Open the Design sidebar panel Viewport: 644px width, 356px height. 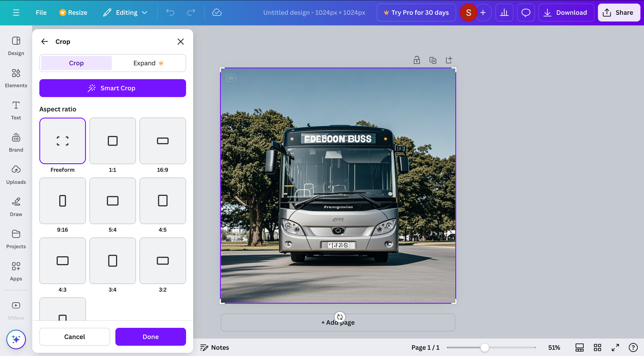(x=16, y=46)
